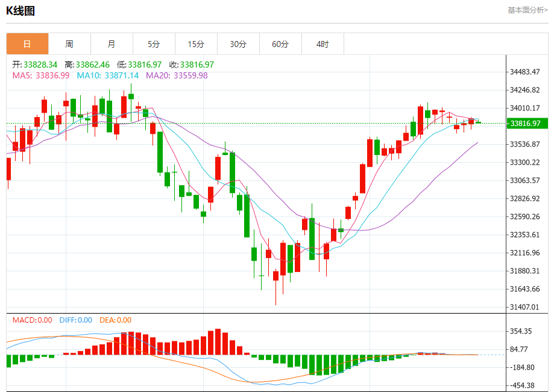Switch to the 周 weekly tab
The image size is (554, 392).
point(69,44)
